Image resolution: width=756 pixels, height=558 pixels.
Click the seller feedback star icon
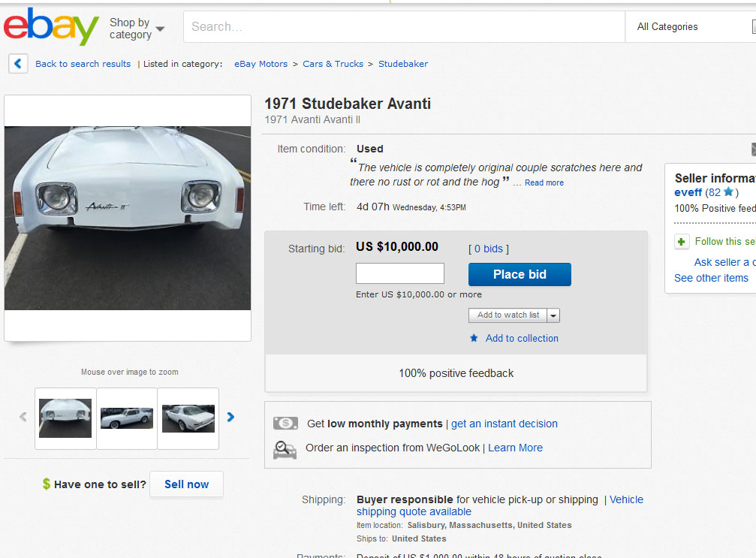click(728, 192)
